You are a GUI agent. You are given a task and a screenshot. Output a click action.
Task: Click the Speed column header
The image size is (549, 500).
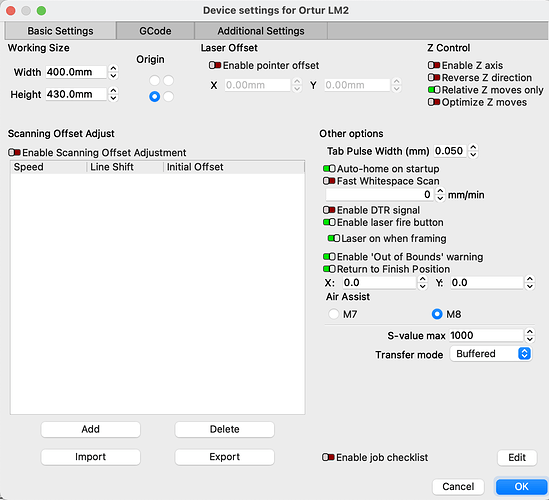pos(48,167)
